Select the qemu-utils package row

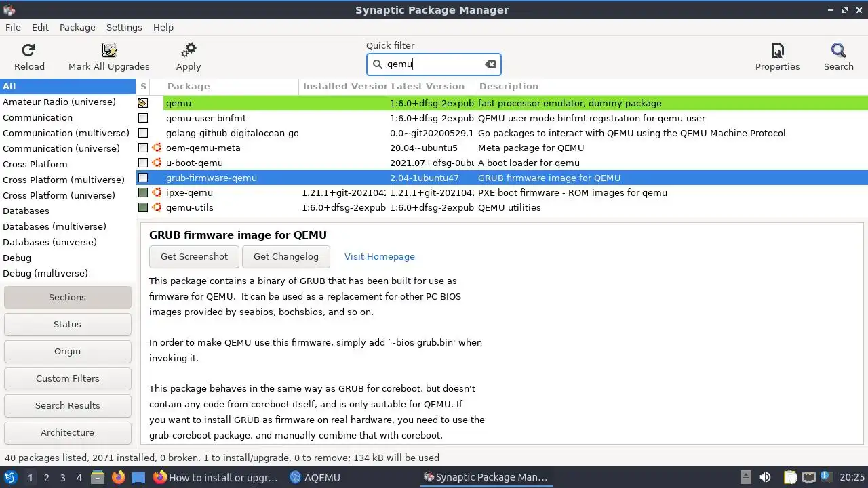tap(502, 207)
